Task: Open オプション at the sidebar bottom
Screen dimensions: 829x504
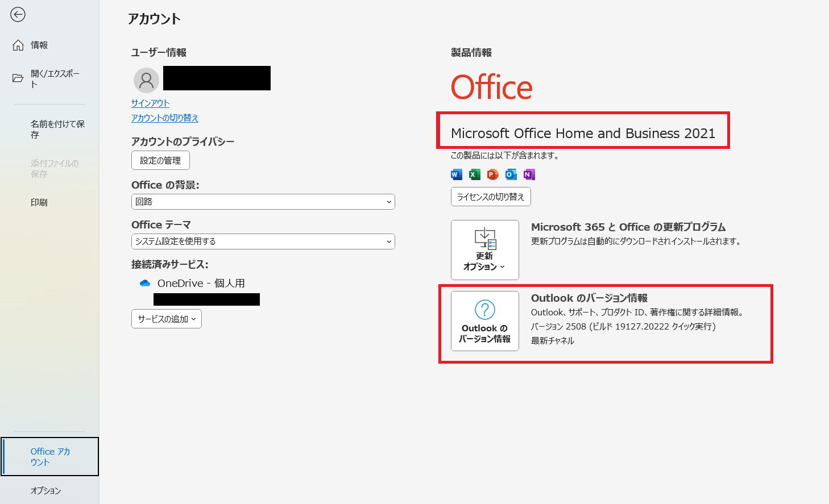Action: coord(45,490)
